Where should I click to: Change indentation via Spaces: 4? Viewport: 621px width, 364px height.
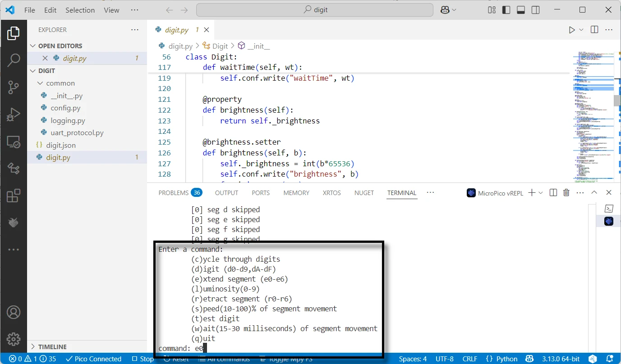[413, 359]
